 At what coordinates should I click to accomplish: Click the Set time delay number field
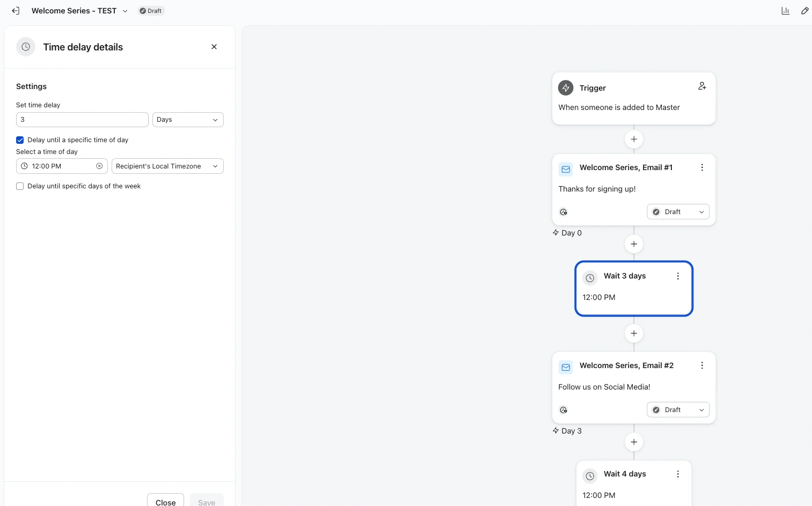click(82, 120)
